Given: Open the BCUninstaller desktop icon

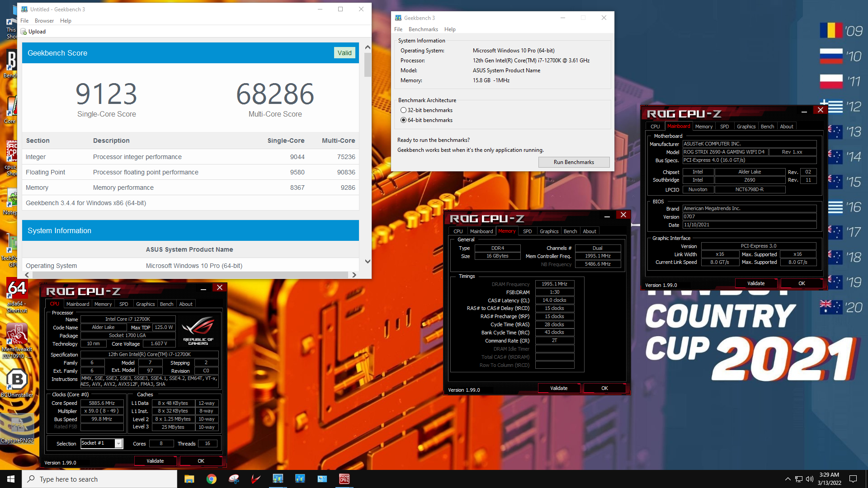Looking at the screenshot, I should coord(17,383).
